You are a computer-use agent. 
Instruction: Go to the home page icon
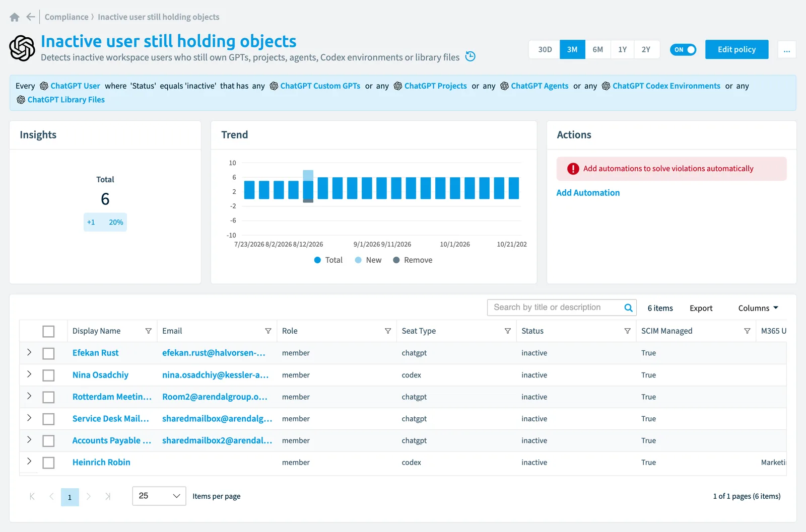tap(15, 17)
